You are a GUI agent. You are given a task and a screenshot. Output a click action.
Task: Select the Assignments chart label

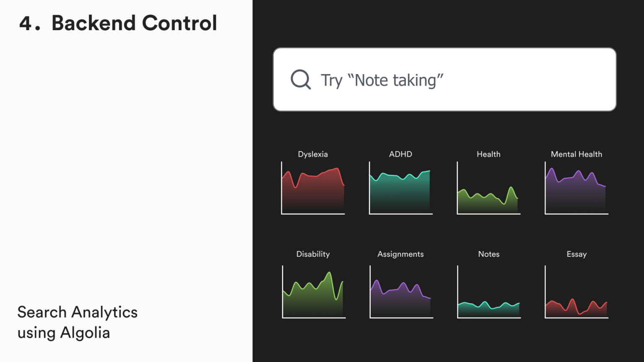click(400, 254)
